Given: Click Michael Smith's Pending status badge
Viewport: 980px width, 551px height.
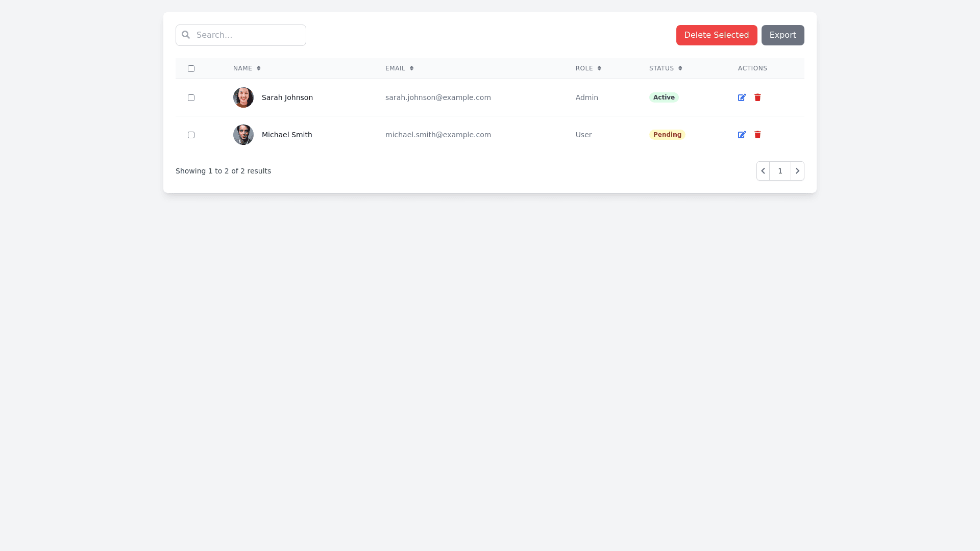Looking at the screenshot, I should 667,135.
